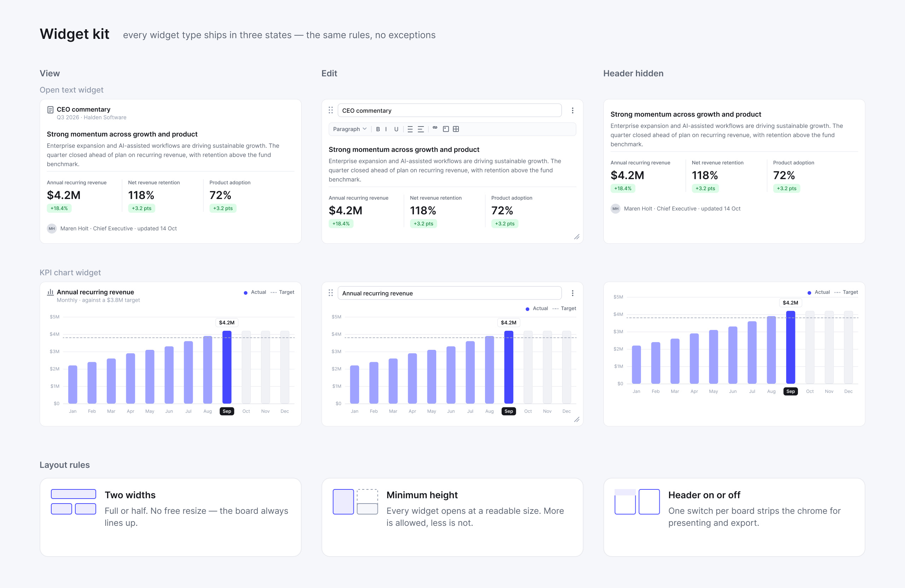
Task: Click 'Q3 2026 · Halden Software' subtitle
Action: 92,117
